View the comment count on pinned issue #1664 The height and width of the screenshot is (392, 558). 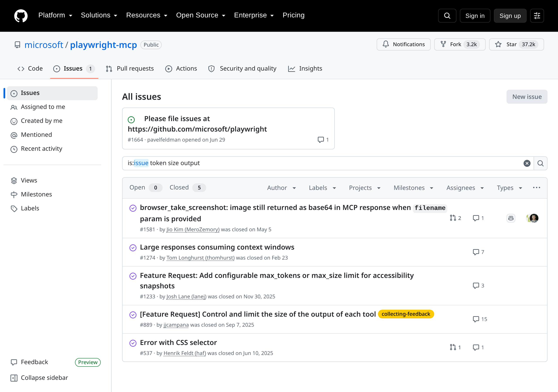[323, 140]
